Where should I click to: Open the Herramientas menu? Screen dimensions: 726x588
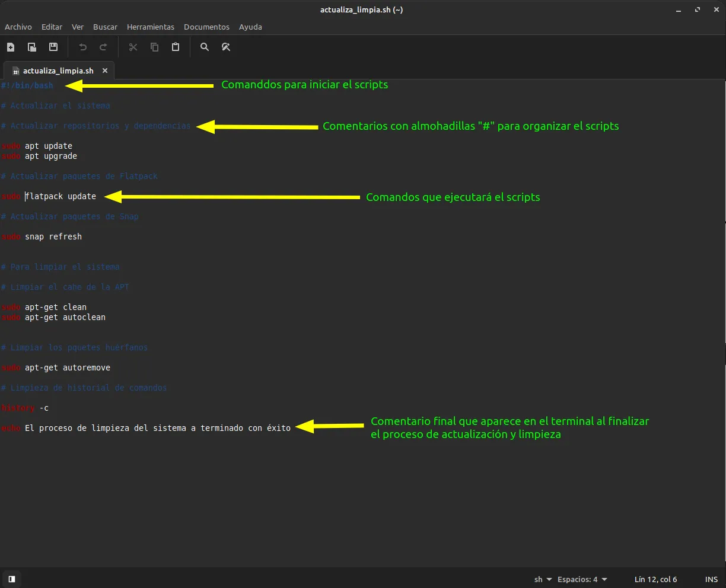pos(151,27)
